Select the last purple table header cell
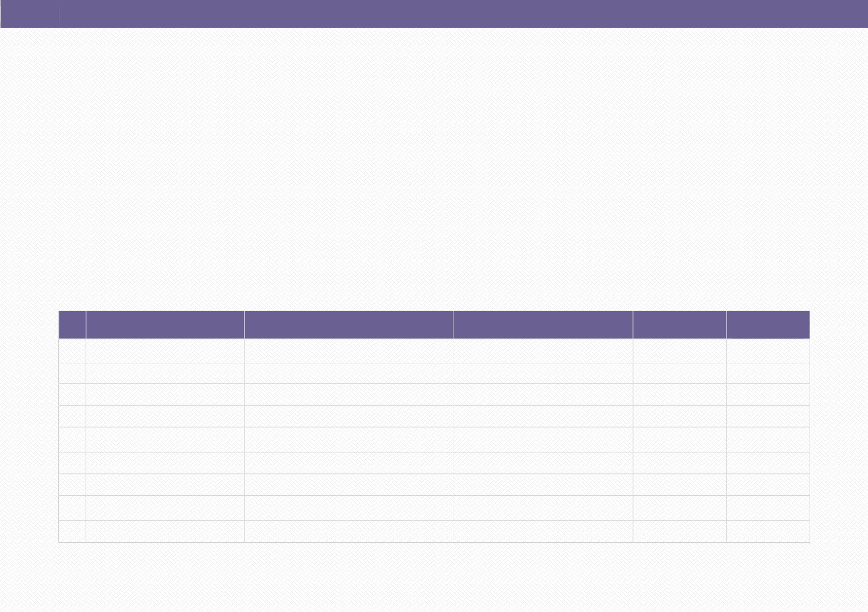 pyautogui.click(x=768, y=325)
